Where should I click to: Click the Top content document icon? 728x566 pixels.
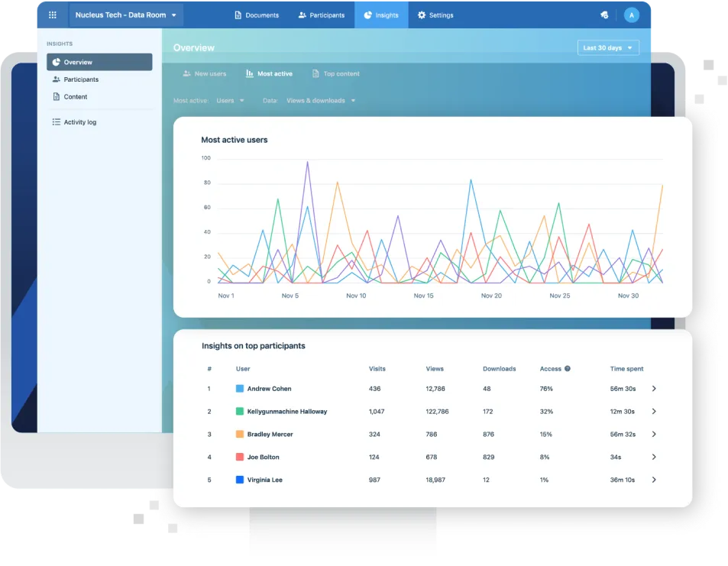point(315,73)
